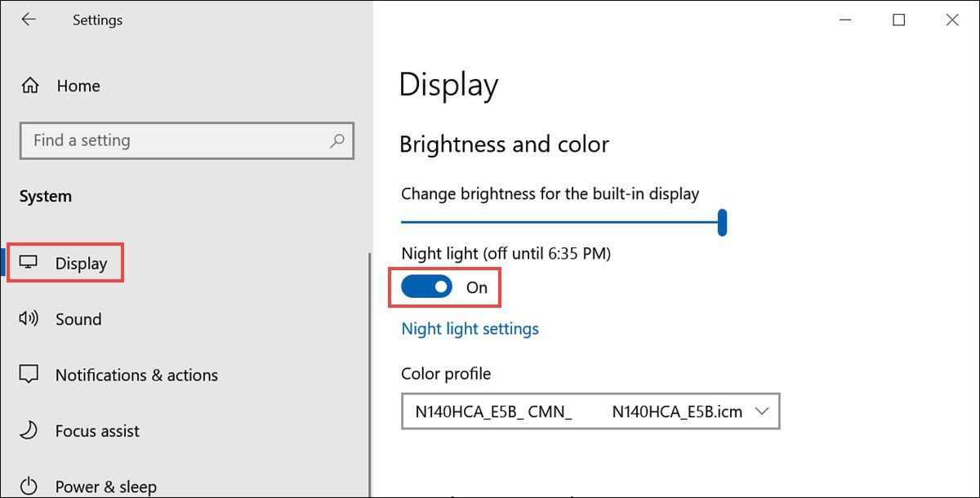Click the Settings window title

coord(97,20)
